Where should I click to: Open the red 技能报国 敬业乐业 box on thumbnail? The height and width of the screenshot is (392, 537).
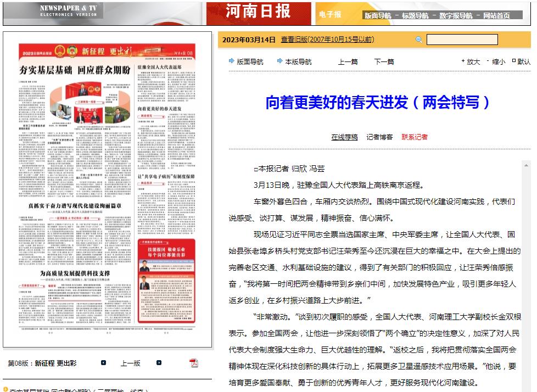(166, 281)
